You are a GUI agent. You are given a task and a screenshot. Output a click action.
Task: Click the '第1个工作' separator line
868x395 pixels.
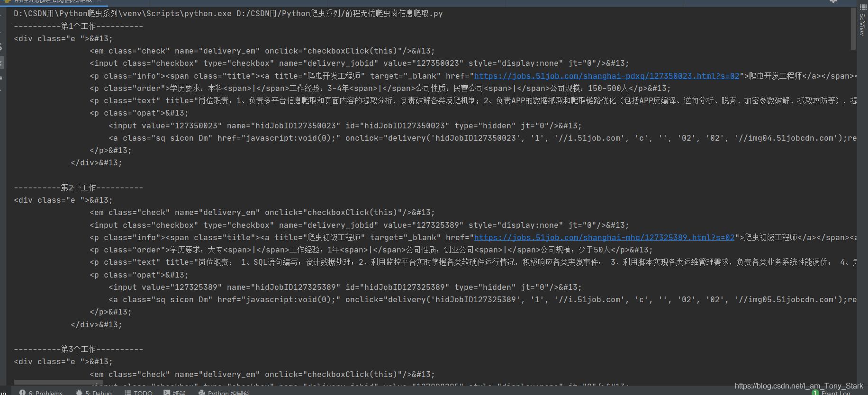tap(79, 26)
